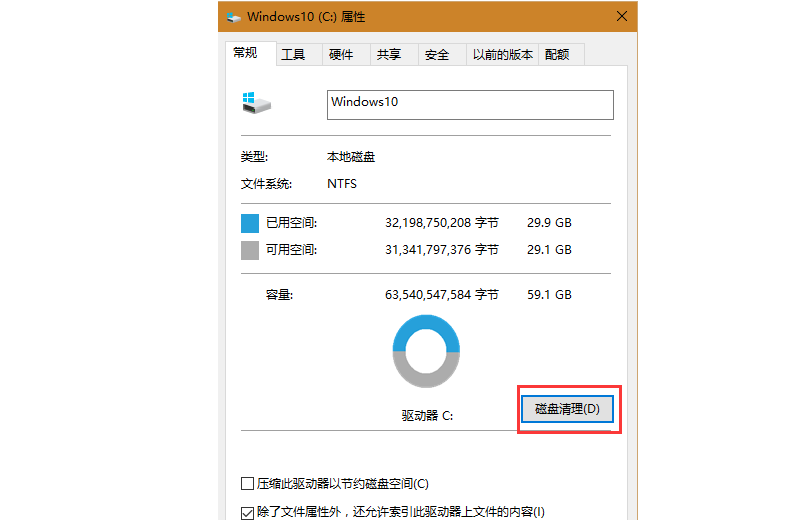The width and height of the screenshot is (798, 520).
Task: Click the drive icon in the title bar
Action: (234, 17)
